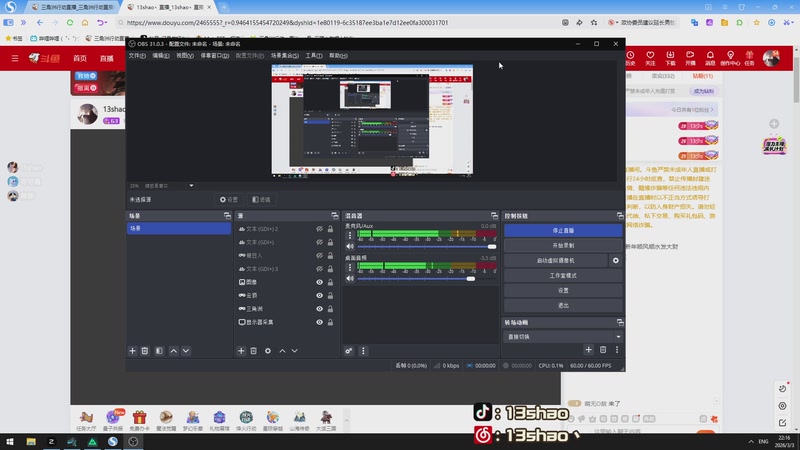Open audio mixer three-dot menu at bottom
This screenshot has width=800, height=450.
pyautogui.click(x=363, y=351)
